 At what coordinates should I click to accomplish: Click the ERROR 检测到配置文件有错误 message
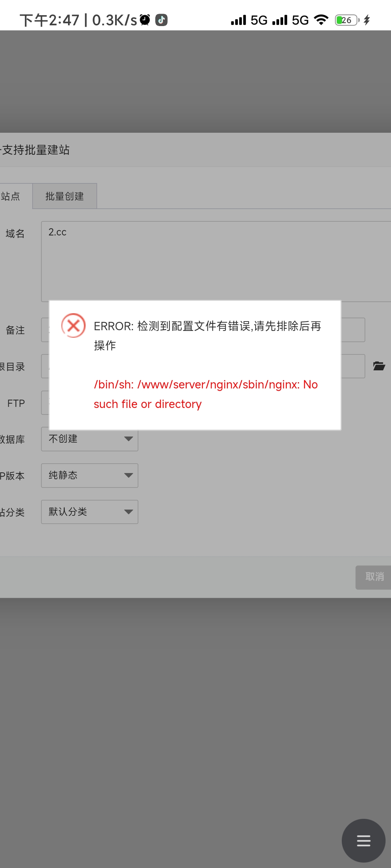207,336
